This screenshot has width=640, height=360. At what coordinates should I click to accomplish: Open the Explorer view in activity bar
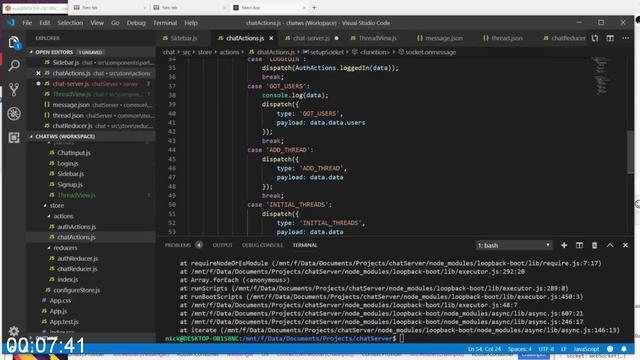coord(14,42)
